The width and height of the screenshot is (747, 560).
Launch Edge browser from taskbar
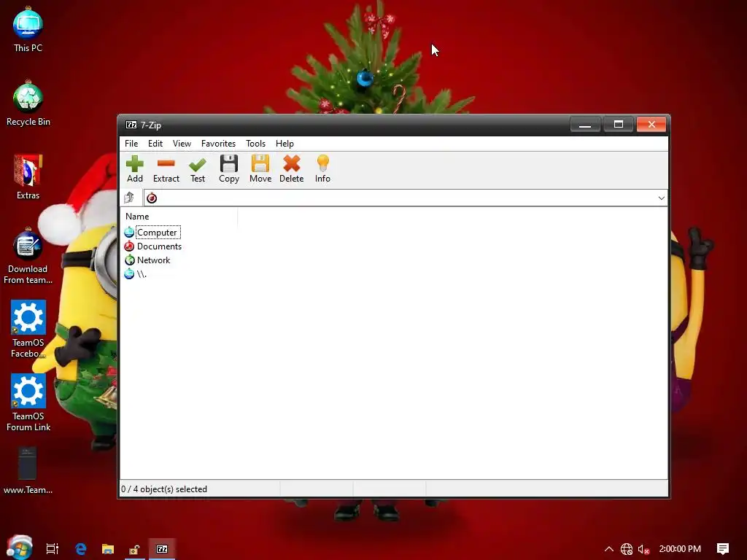point(81,549)
